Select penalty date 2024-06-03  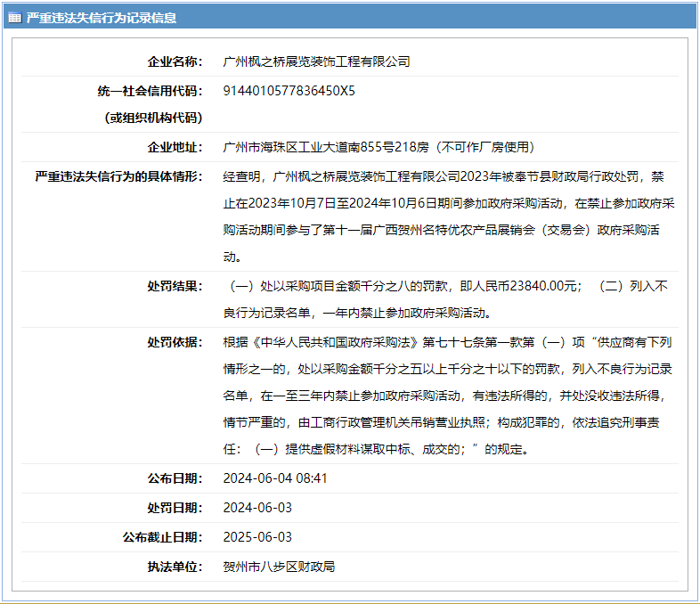(x=257, y=508)
